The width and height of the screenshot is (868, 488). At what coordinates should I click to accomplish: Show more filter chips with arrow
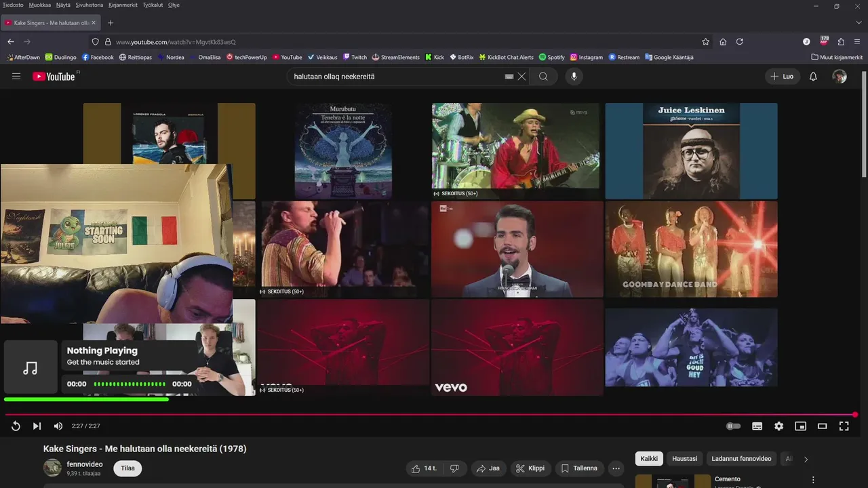[x=806, y=459]
